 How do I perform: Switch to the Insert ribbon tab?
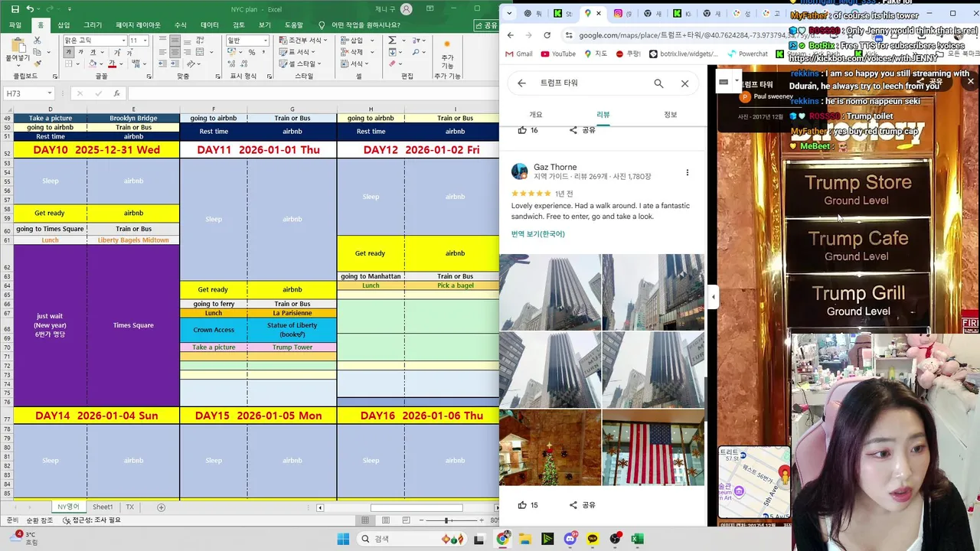point(64,25)
